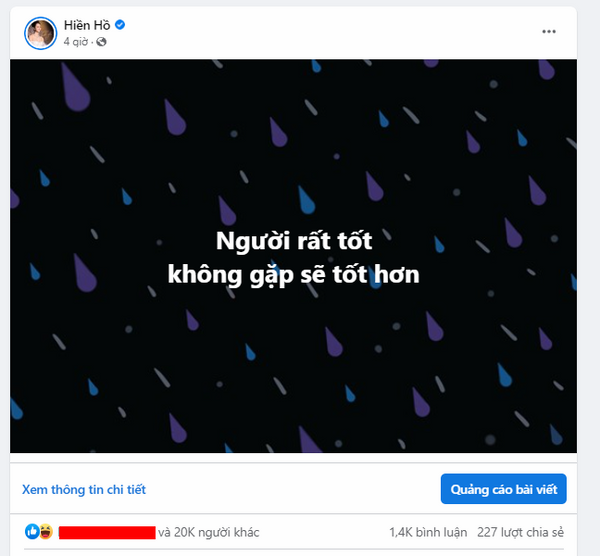Click Hiền Hồ's profile picture
600x556 pixels.
point(40,33)
